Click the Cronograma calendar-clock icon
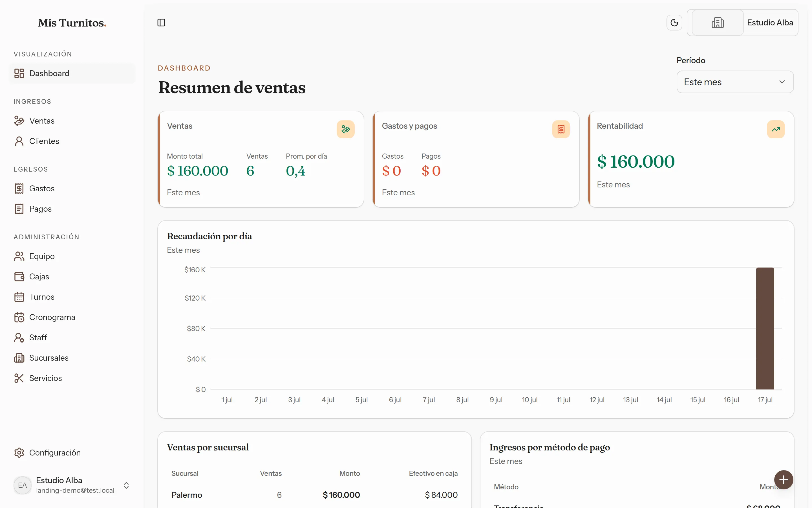The width and height of the screenshot is (812, 508). [x=19, y=317]
